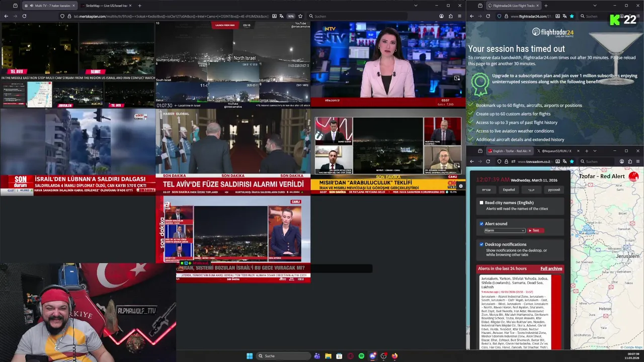The image size is (644, 362).
Task: Open account icon in Multi TV browser
Action: [x=441, y=16]
